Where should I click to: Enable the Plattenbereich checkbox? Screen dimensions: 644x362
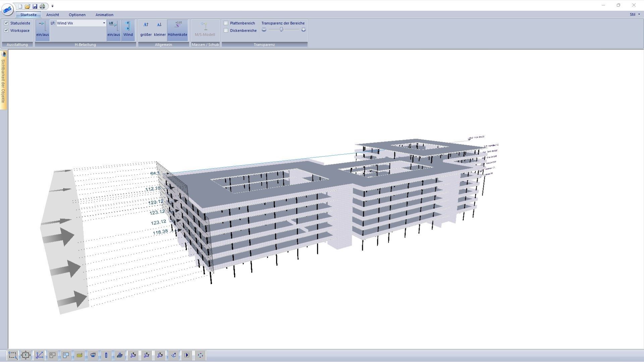tap(226, 23)
